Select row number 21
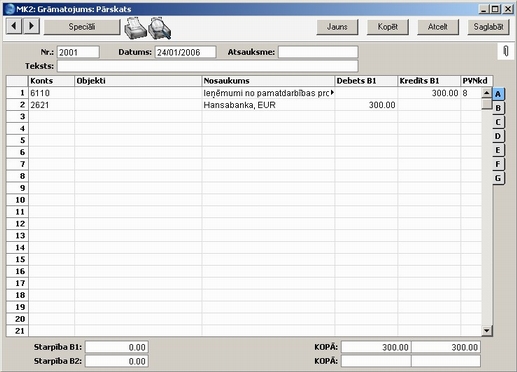The width and height of the screenshot is (517, 372). [x=17, y=331]
